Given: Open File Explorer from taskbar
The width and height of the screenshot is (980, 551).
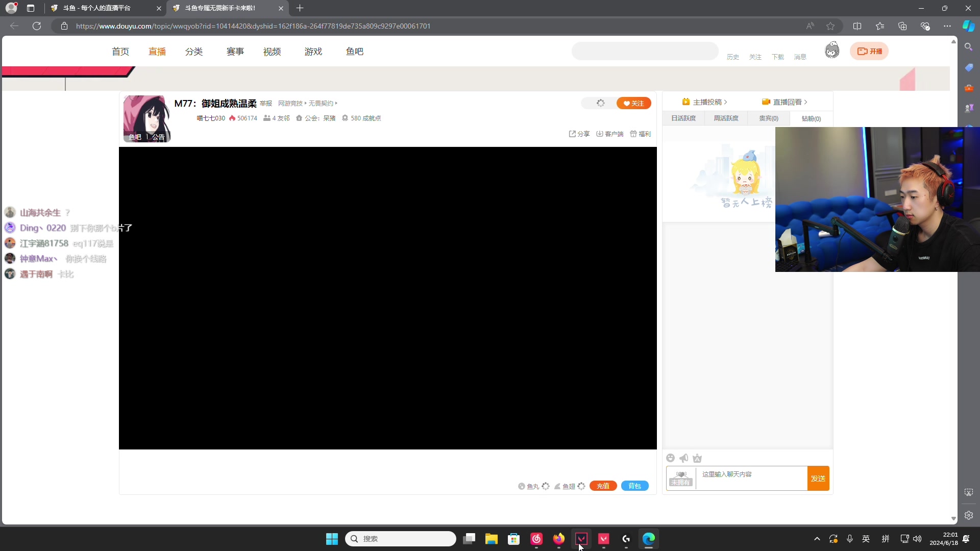Looking at the screenshot, I should point(492,539).
